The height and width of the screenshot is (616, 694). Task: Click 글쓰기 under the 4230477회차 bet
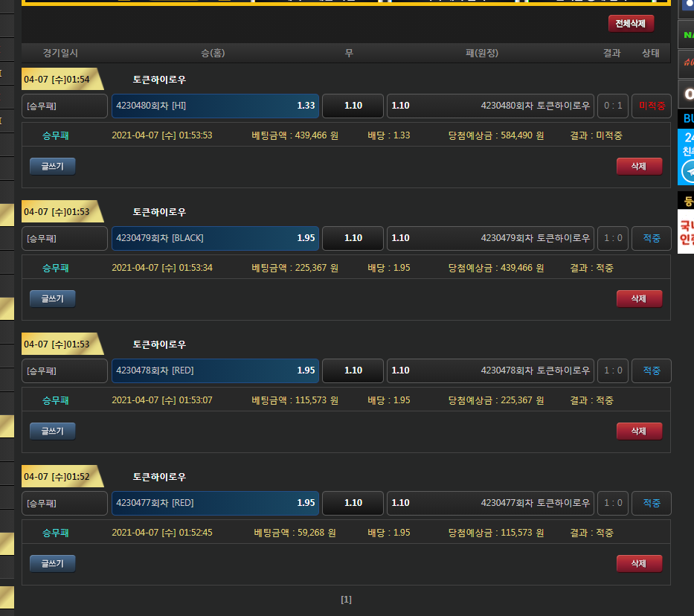pyautogui.click(x=52, y=564)
